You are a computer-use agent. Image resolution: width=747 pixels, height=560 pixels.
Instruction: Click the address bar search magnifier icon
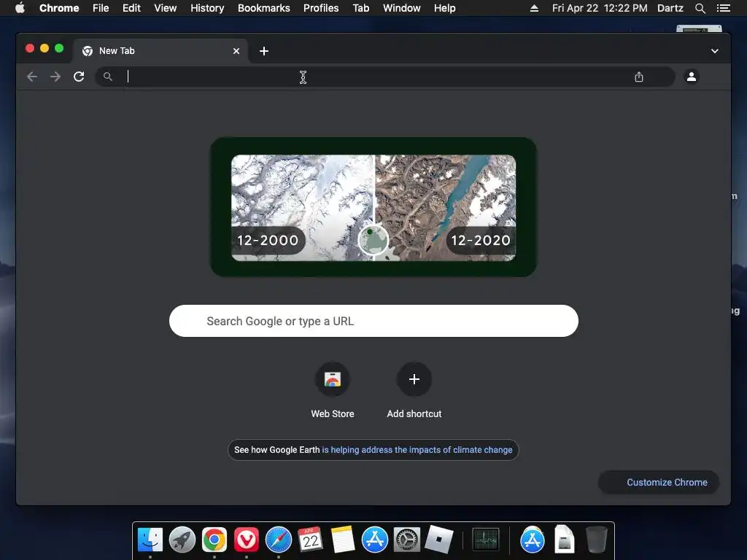coord(108,77)
